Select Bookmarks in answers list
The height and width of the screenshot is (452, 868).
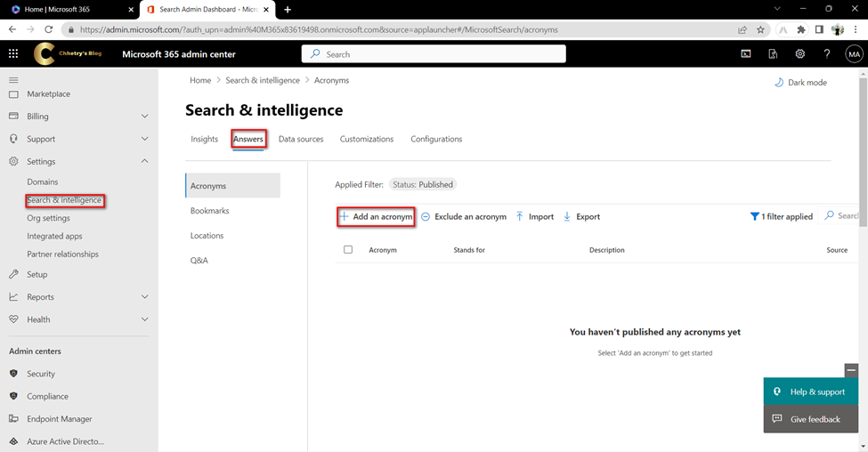(x=210, y=211)
